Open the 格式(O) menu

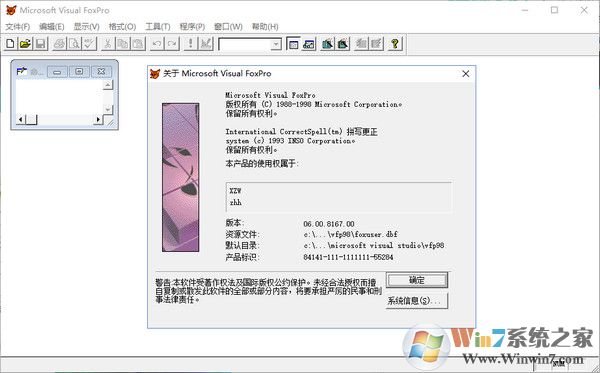tap(122, 26)
